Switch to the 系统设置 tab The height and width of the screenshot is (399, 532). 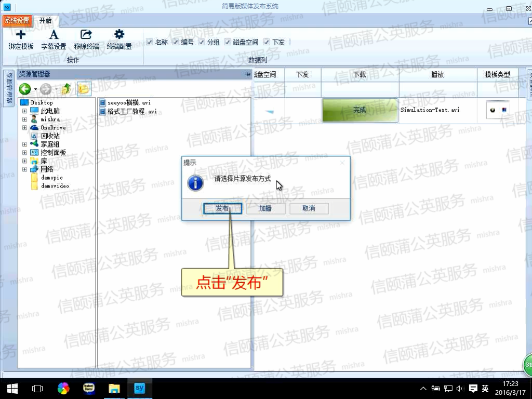coord(18,20)
